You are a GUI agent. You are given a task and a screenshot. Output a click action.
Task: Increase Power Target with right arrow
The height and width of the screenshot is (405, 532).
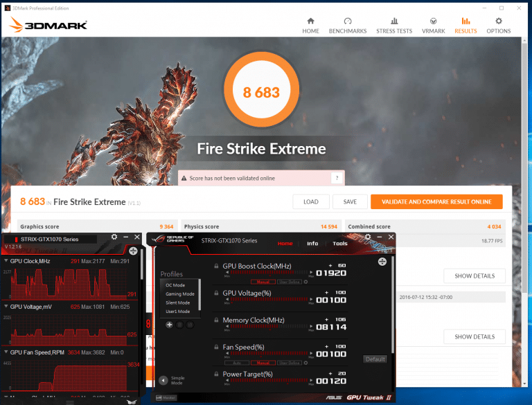[x=311, y=380]
